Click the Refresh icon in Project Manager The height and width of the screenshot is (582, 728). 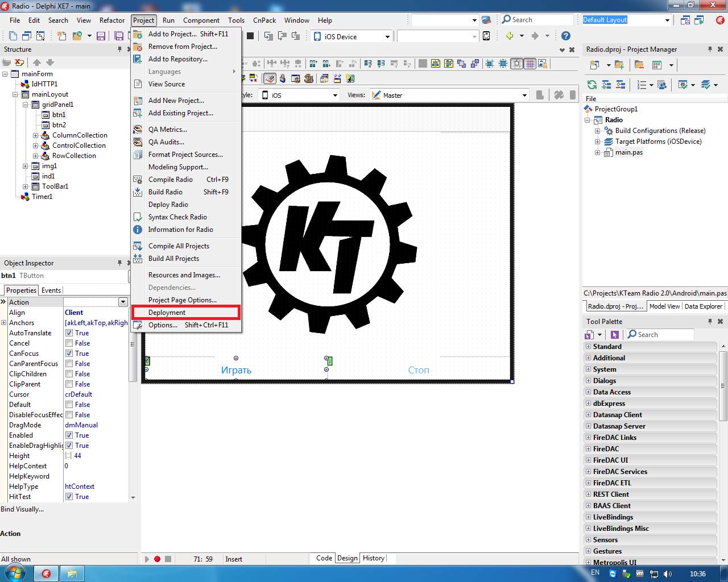click(592, 85)
